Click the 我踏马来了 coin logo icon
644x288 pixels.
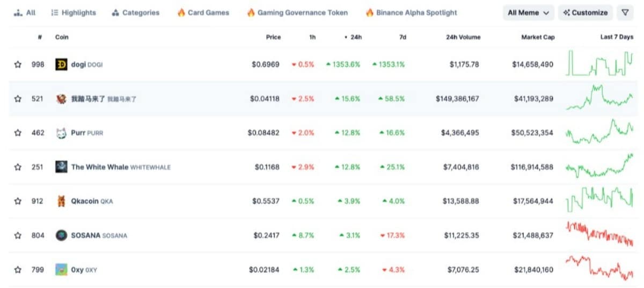[62, 99]
